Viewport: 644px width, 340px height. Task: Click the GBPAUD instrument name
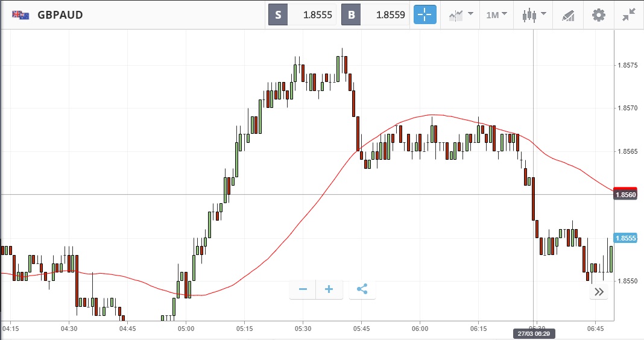click(x=60, y=14)
